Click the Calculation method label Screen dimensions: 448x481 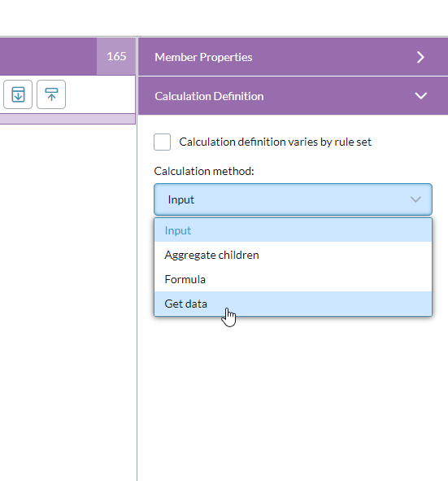click(x=204, y=171)
